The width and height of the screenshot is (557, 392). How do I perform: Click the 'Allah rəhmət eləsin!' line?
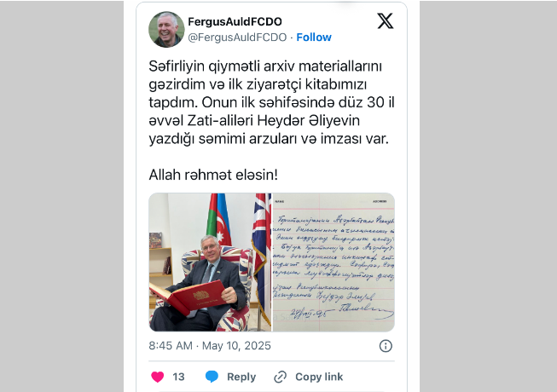coord(213,175)
